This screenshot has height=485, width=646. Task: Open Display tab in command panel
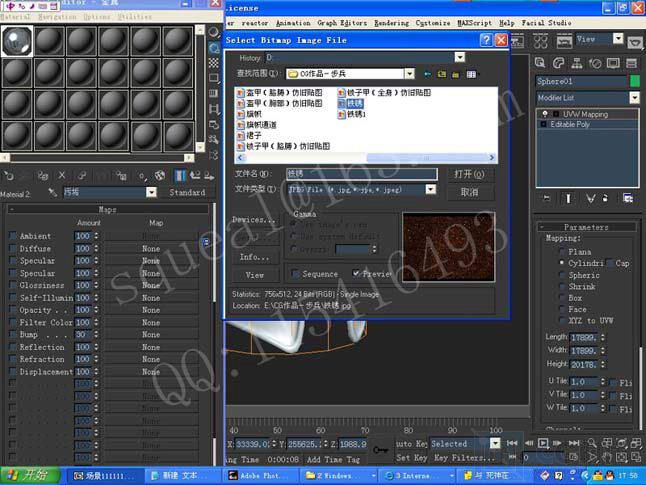click(x=613, y=63)
